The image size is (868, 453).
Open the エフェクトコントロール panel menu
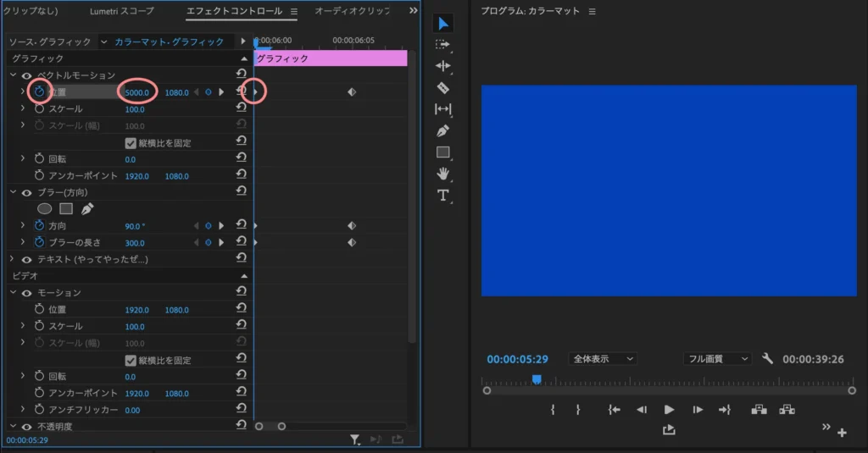[294, 11]
